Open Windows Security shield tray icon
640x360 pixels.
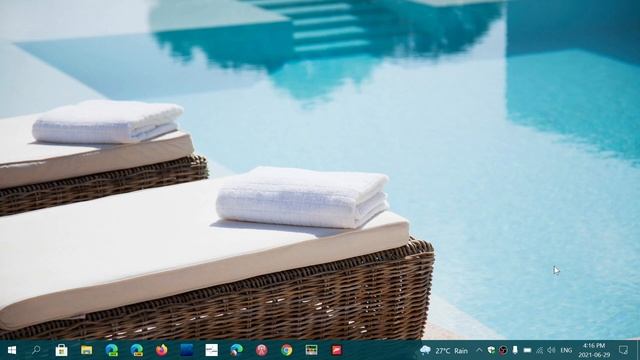tap(491, 351)
